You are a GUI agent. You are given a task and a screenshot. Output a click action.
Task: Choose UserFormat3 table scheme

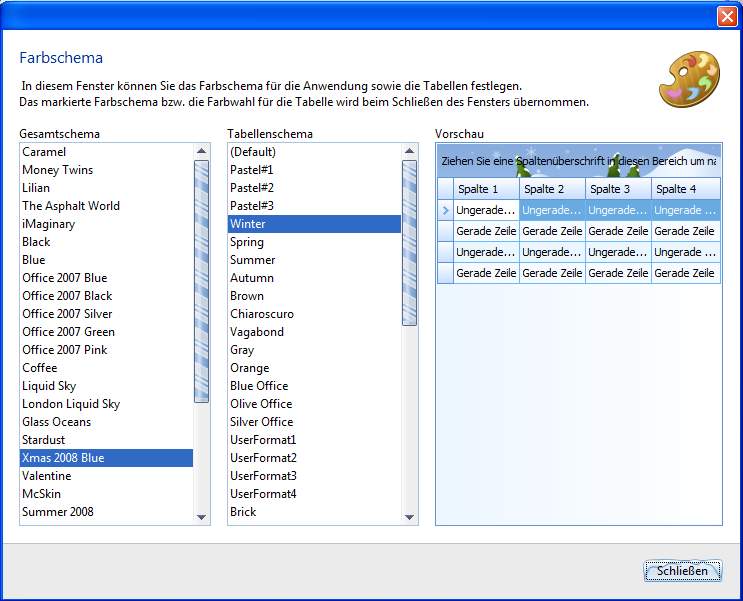315,476
